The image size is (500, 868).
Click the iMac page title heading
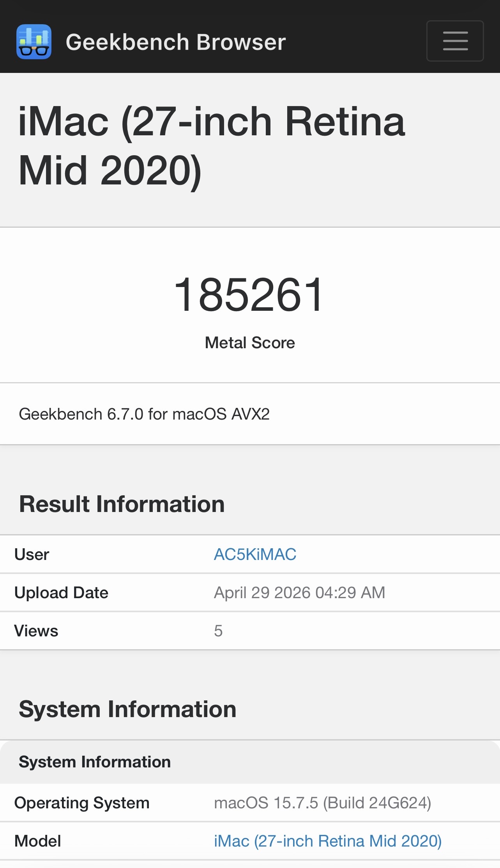tap(212, 146)
